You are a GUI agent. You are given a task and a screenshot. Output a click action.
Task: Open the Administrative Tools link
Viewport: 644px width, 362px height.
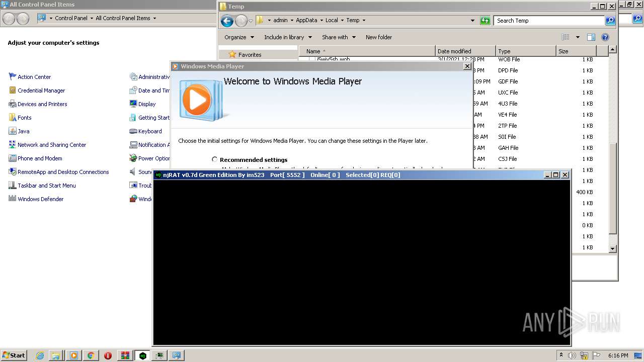click(154, 77)
